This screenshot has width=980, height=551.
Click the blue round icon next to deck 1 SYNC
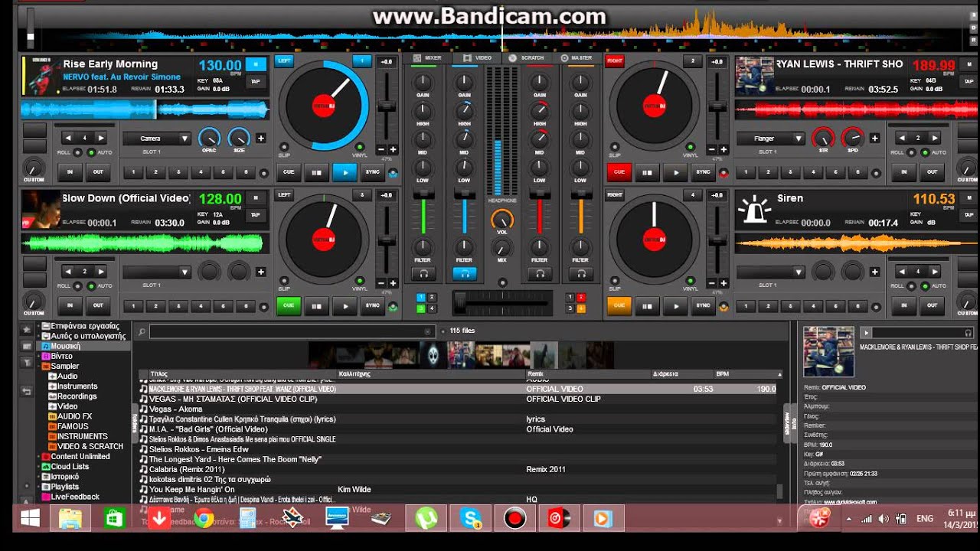(393, 173)
